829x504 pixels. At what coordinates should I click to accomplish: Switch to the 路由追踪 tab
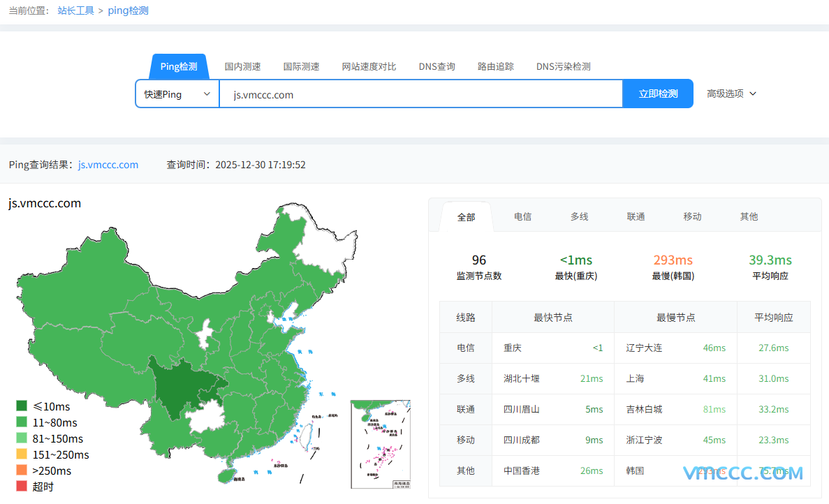[x=495, y=66]
